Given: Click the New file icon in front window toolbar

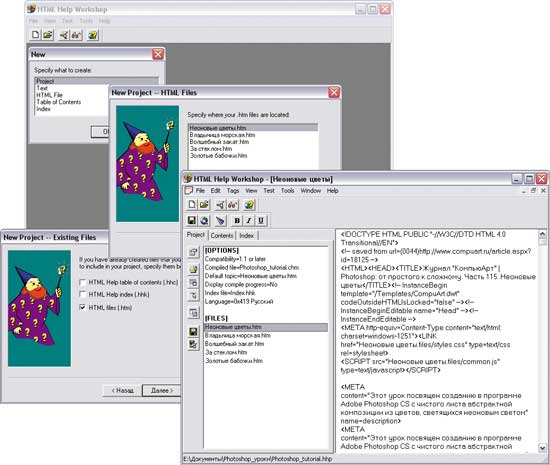Looking at the screenshot, I should click(192, 204).
